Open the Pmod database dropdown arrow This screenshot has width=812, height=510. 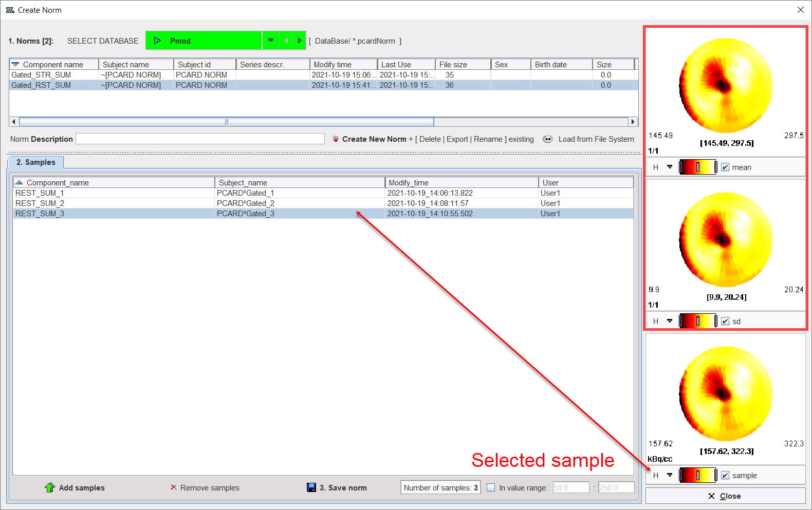click(x=271, y=41)
